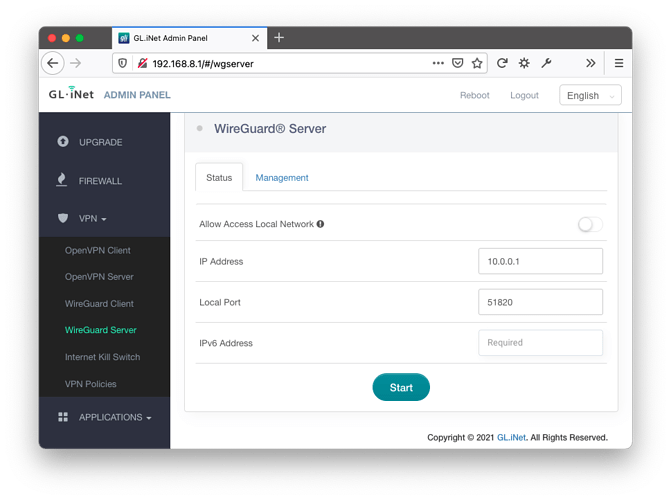Open Internet Kill Switch page
The width and height of the screenshot is (671, 500).
click(x=102, y=357)
